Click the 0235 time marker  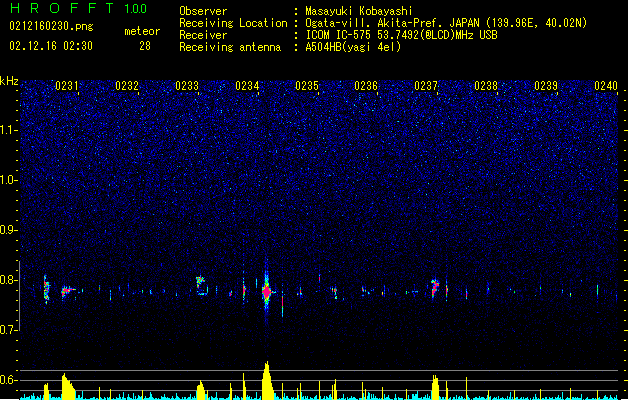point(307,86)
